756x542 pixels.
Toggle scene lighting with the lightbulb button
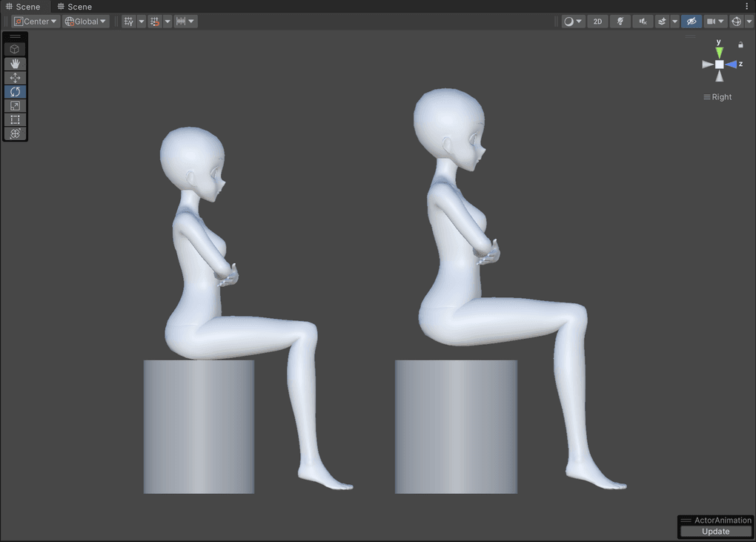click(x=620, y=22)
